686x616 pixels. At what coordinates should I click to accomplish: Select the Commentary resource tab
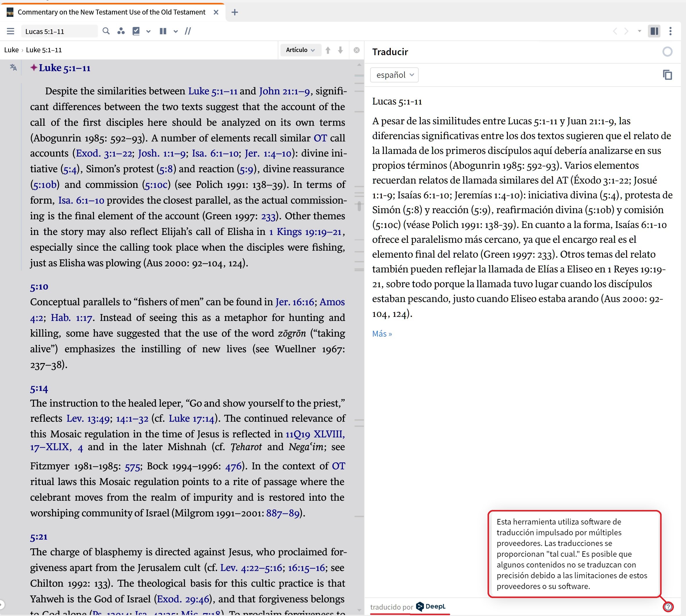(x=111, y=12)
